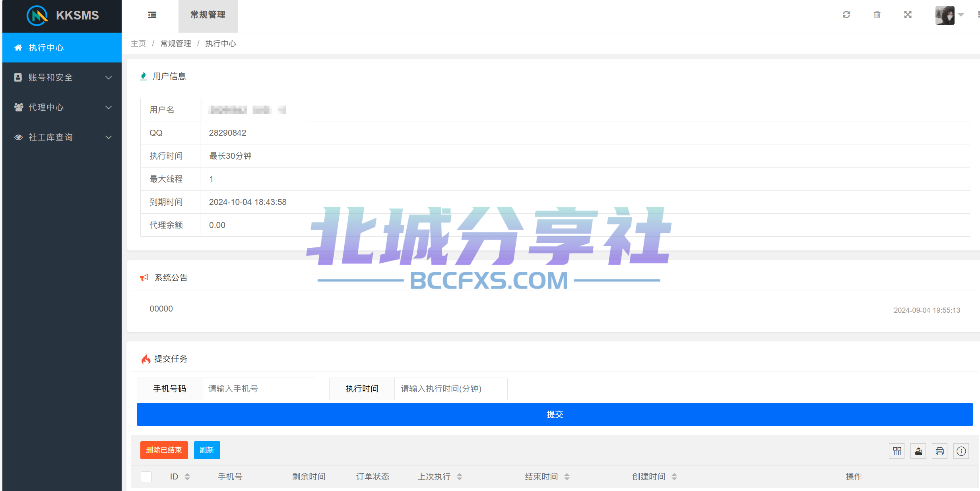The image size is (980, 491).
Task: Go to 主页 in the breadcrumb
Action: [x=138, y=43]
